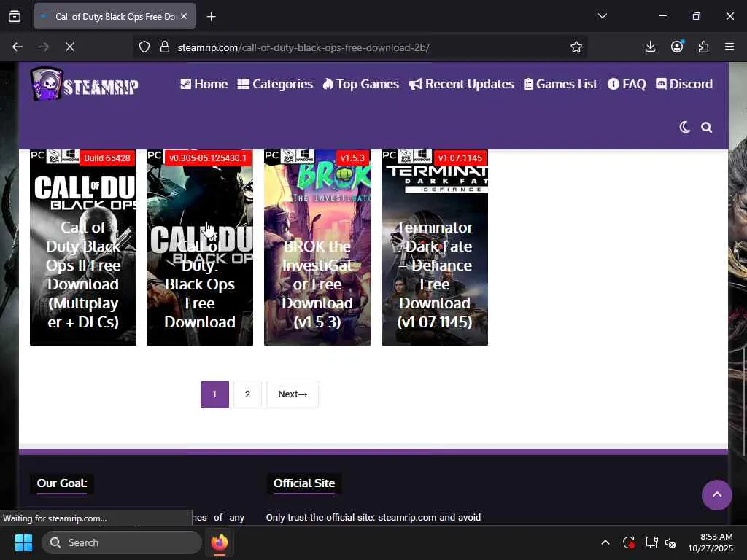Stop loading the current page
Screen dimensions: 747x560
click(70, 47)
